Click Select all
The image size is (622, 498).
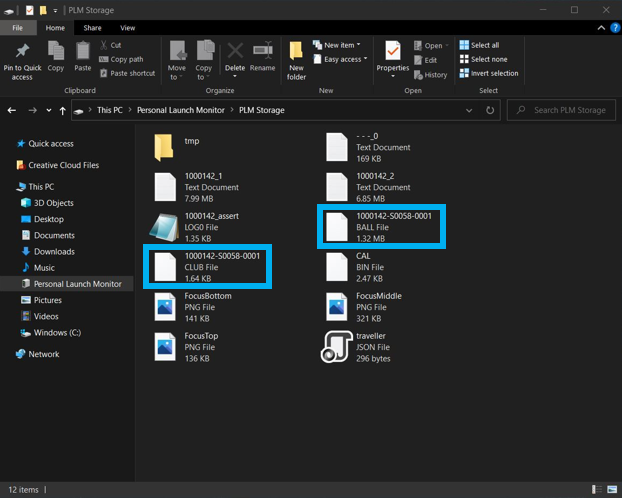(x=479, y=45)
